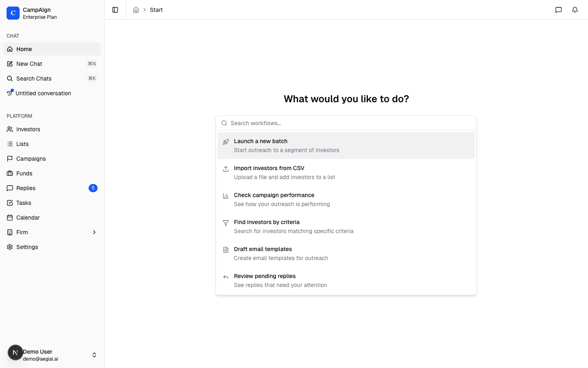Open the chat messages icon
588x368 pixels.
pyautogui.click(x=559, y=10)
